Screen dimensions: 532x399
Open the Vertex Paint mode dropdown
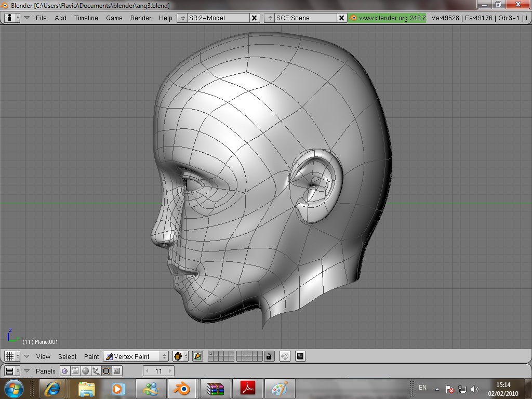[136, 356]
